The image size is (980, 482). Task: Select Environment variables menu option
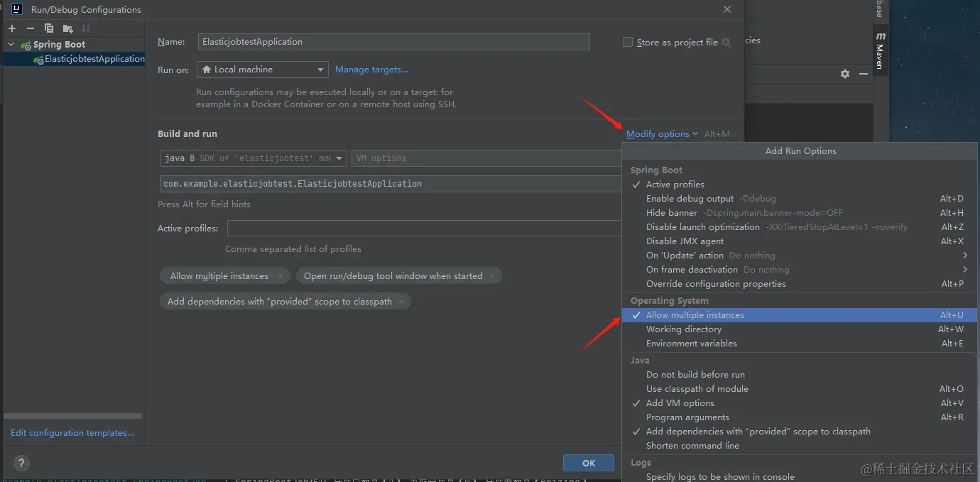click(800, 344)
